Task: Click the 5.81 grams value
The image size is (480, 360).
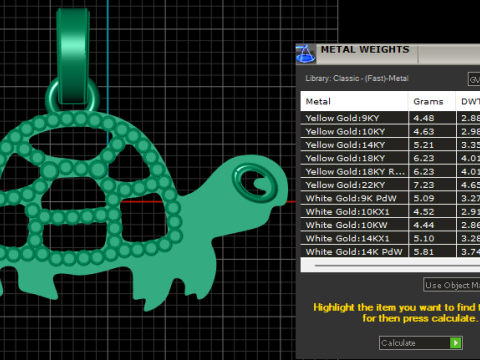Action: pos(424,252)
